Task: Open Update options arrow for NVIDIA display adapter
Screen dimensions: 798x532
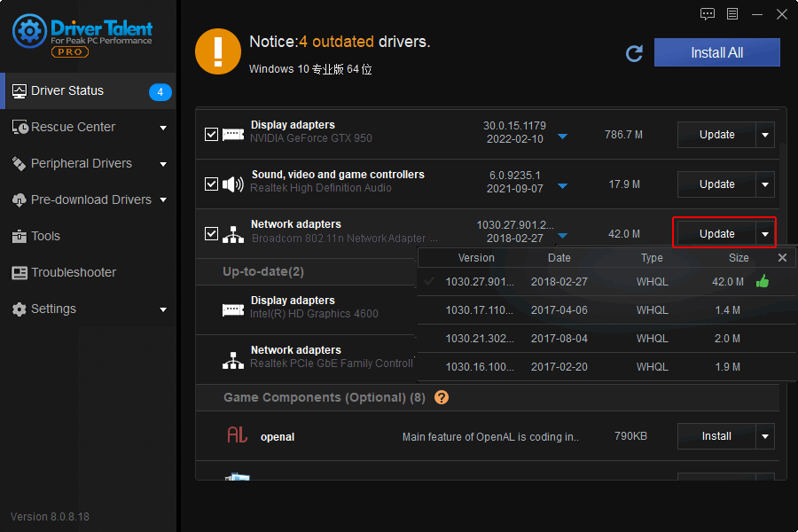Action: point(765,135)
